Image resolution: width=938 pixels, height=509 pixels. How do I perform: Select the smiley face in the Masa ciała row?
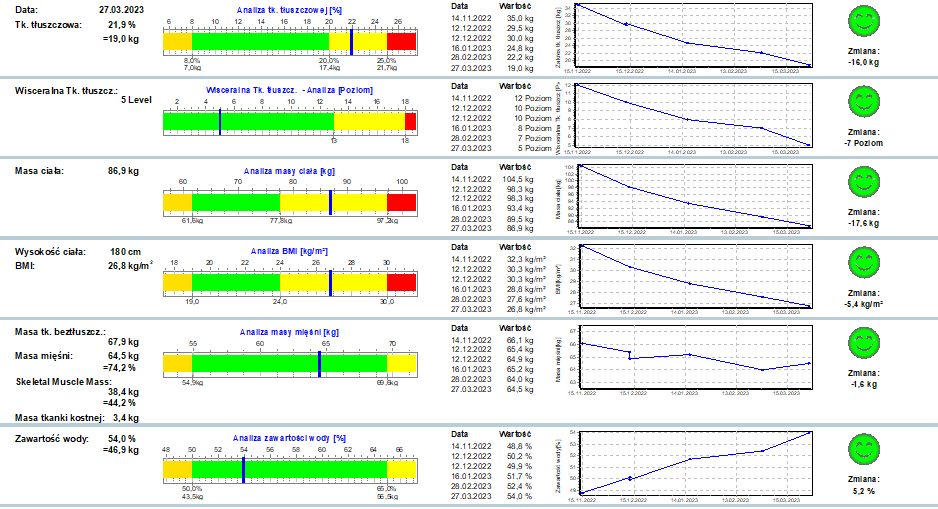(862, 181)
